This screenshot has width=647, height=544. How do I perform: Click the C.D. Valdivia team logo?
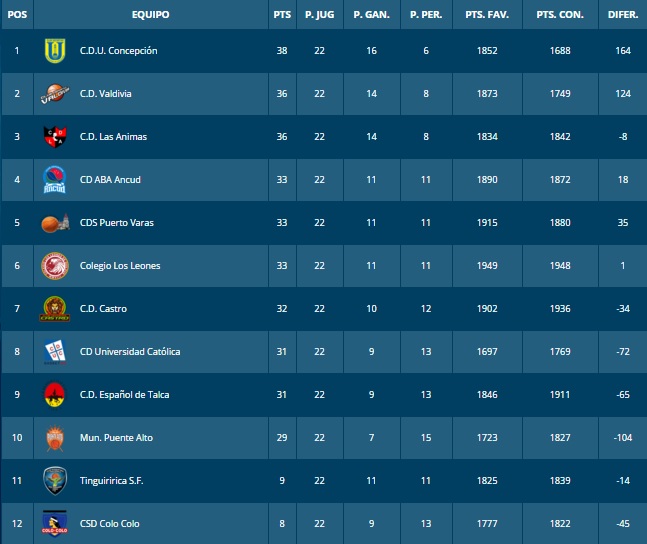54,94
